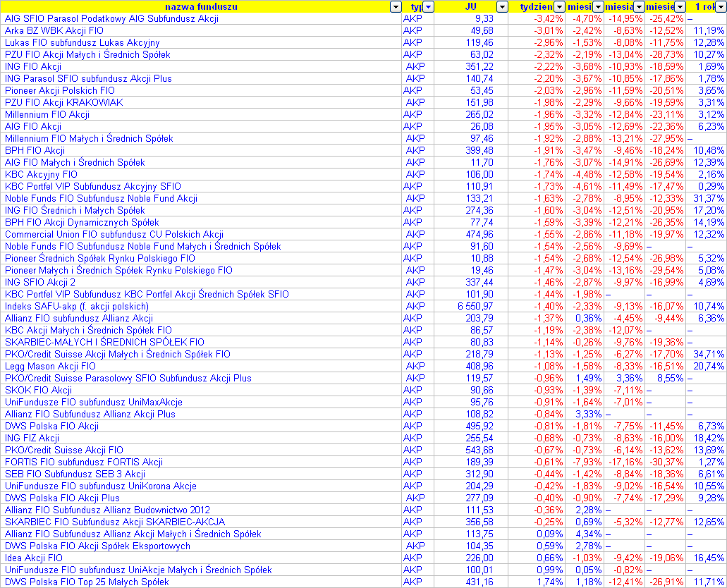727x588 pixels.
Task: Select one-year return value 31,37%
Action: pyautogui.click(x=709, y=199)
